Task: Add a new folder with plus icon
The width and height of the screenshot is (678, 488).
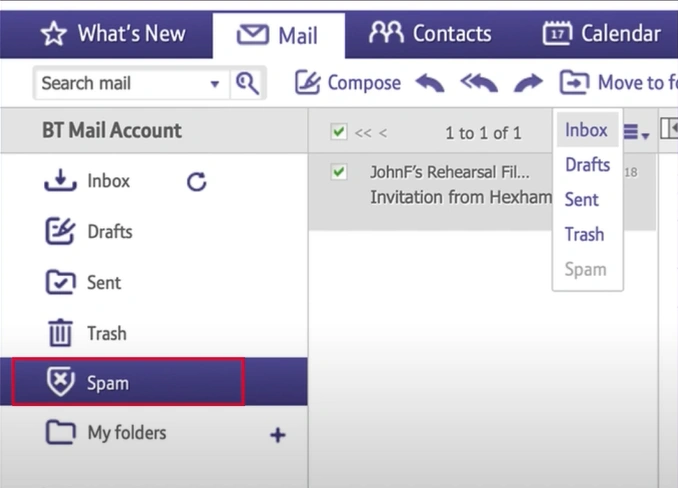Action: pyautogui.click(x=278, y=435)
